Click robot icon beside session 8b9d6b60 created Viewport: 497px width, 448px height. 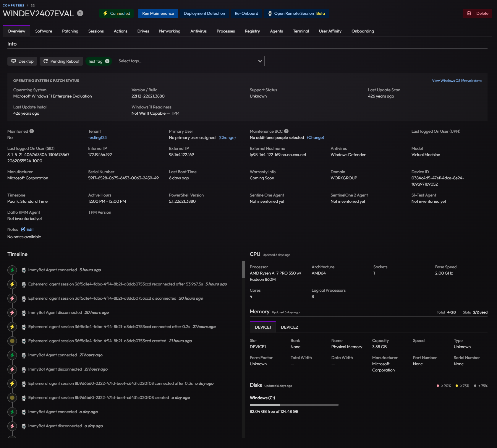tap(24, 398)
